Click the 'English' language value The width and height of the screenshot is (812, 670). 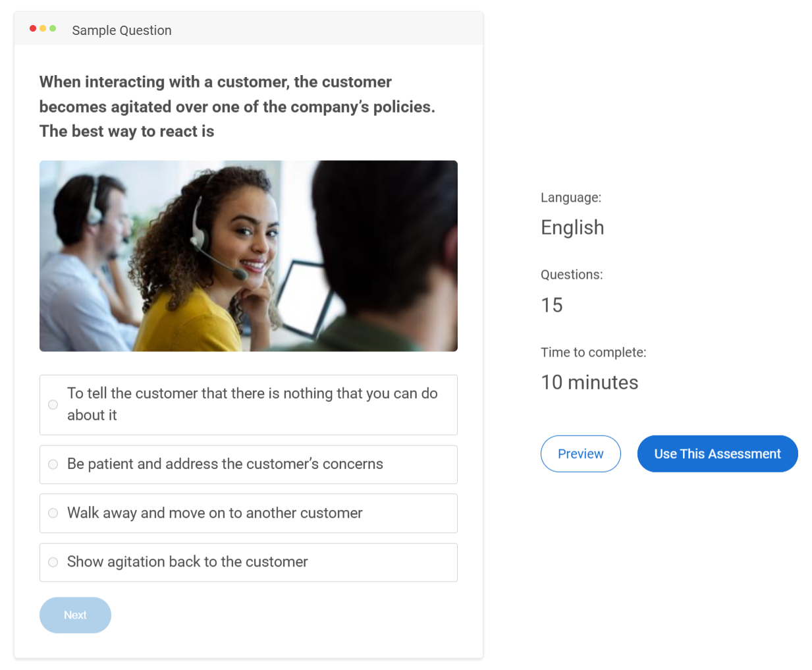pos(572,227)
